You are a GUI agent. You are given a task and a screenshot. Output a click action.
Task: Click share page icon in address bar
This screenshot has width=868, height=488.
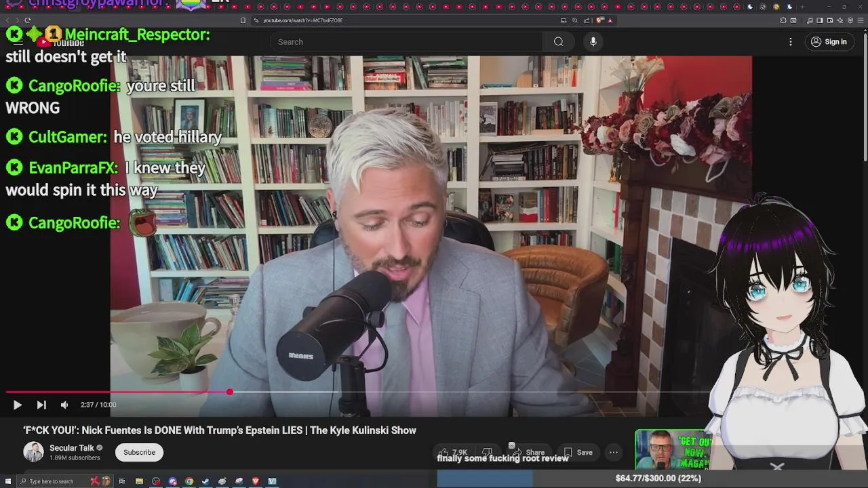tap(587, 20)
